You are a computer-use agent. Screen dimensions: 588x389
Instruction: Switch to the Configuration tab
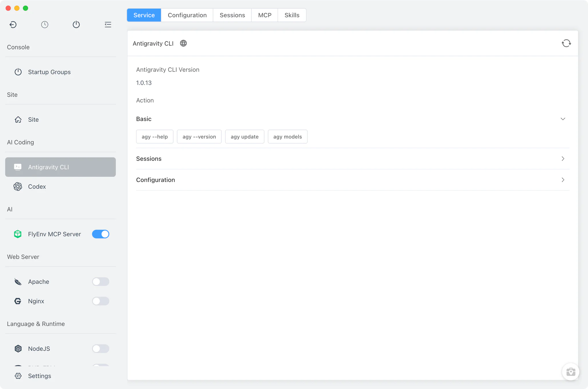point(187,15)
